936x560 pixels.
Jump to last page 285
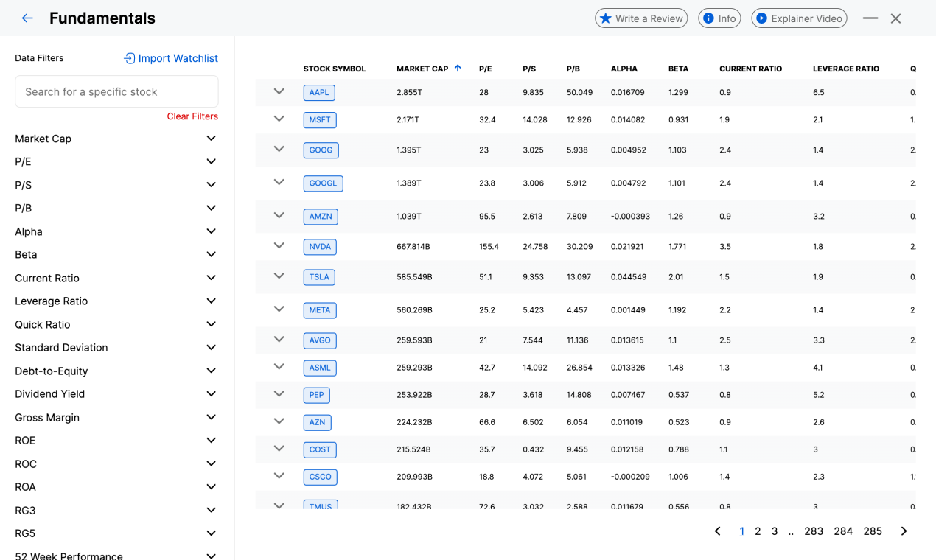(873, 531)
